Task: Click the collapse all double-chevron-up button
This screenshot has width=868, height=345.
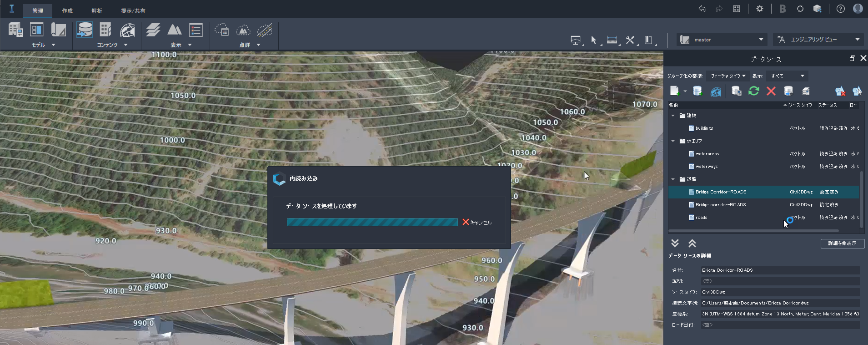Action: (x=692, y=244)
